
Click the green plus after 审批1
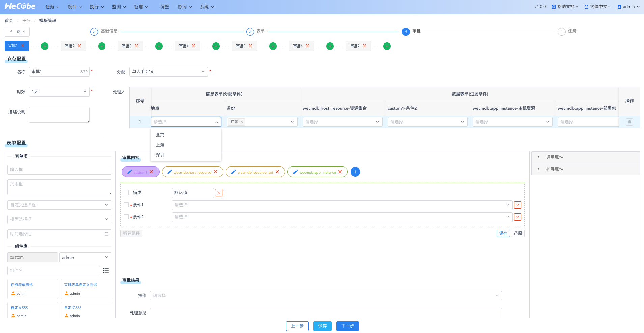pos(45,46)
